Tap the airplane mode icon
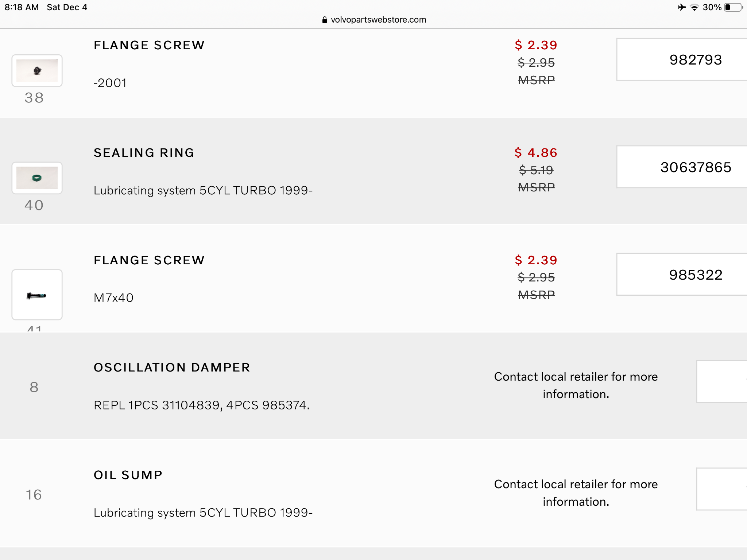This screenshot has width=747, height=560. (x=682, y=7)
